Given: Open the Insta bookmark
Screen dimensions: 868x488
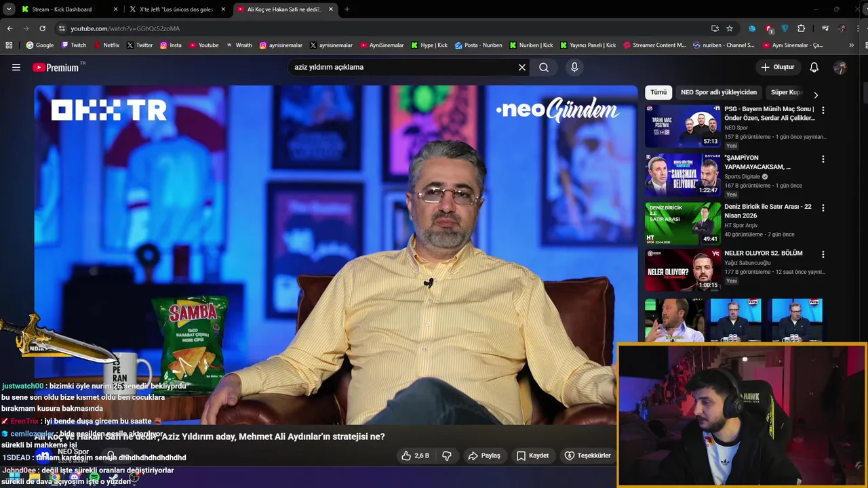Looking at the screenshot, I should pos(171,45).
